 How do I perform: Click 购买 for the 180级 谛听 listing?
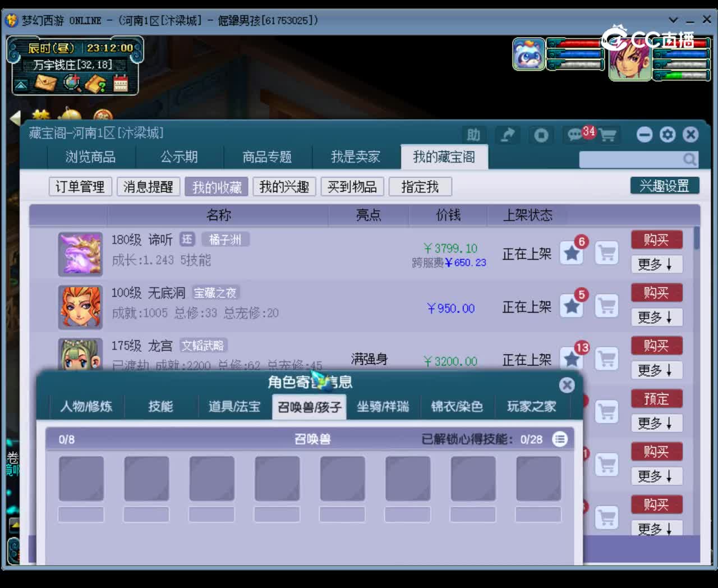tap(656, 240)
